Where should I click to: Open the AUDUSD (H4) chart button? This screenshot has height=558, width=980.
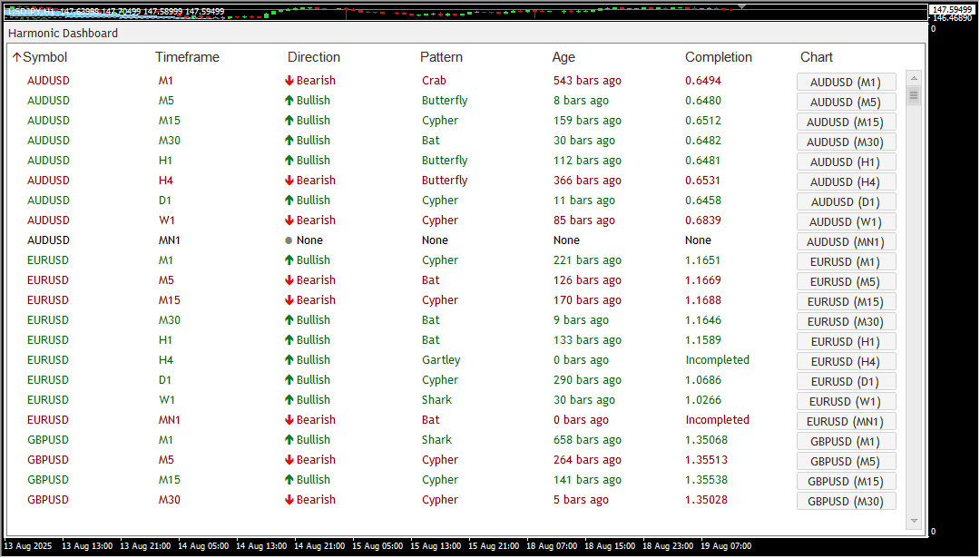pyautogui.click(x=847, y=181)
